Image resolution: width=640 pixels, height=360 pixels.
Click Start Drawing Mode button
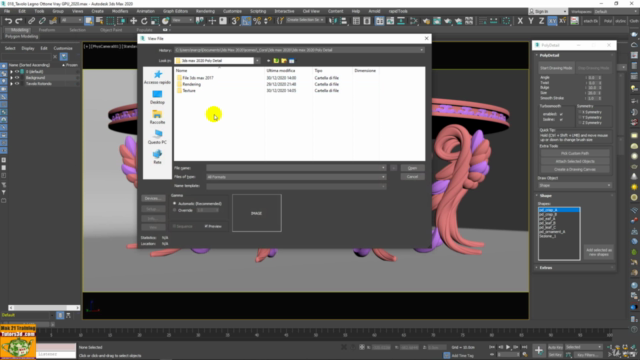[556, 68]
